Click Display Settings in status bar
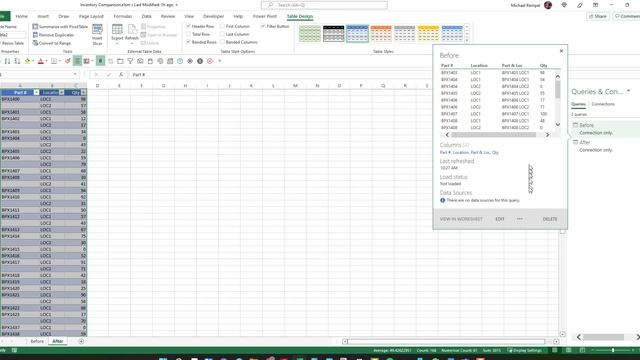 click(x=524, y=350)
